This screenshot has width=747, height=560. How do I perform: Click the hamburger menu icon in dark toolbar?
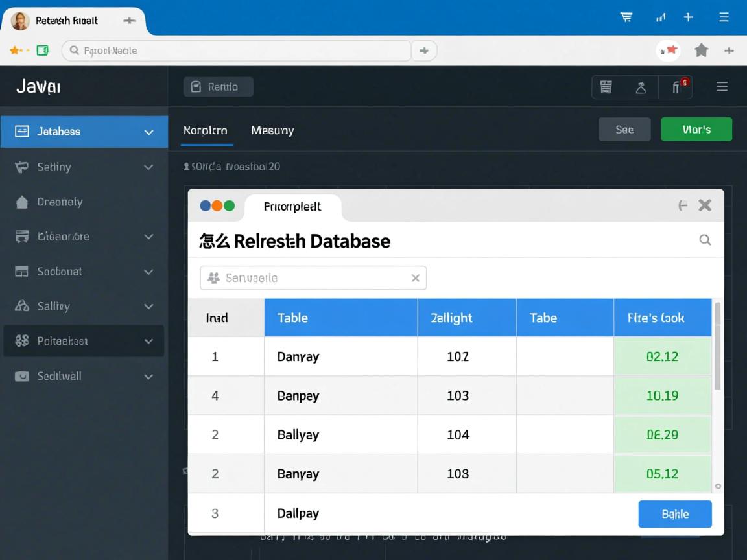tap(722, 87)
